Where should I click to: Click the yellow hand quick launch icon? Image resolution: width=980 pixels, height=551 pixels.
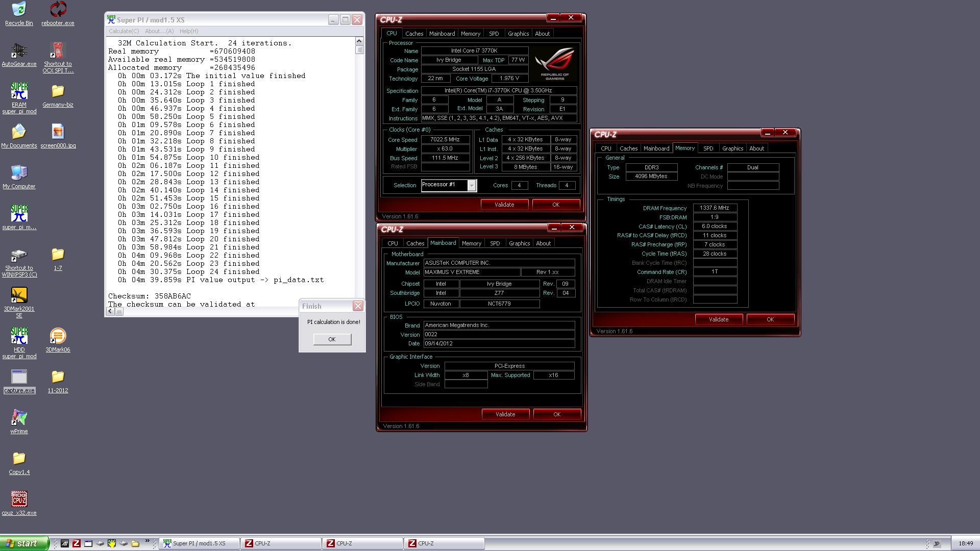(112, 543)
